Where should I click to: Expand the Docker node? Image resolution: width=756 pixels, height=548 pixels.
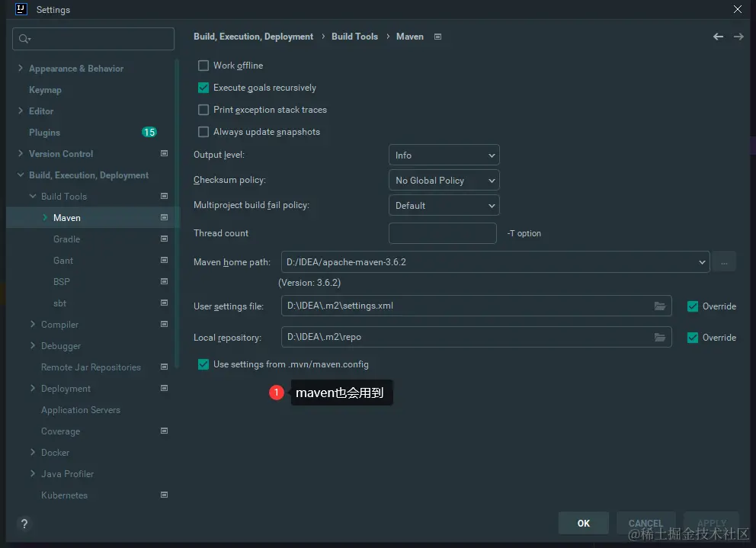pyautogui.click(x=33, y=452)
